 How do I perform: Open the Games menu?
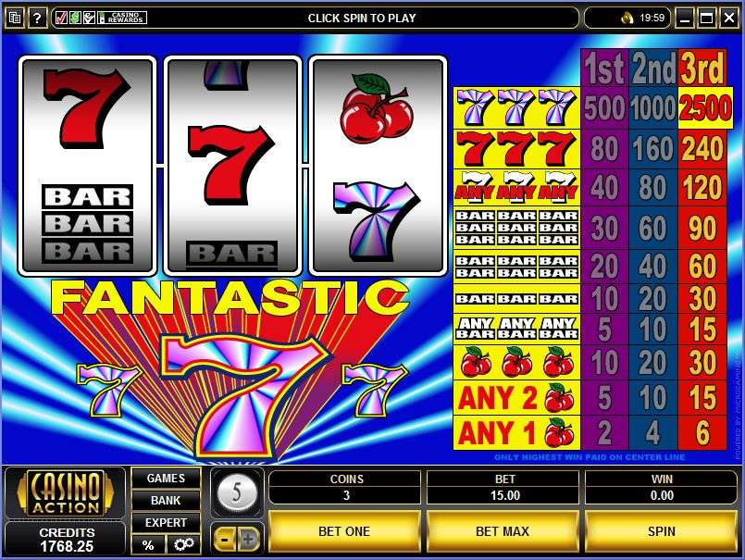[166, 479]
